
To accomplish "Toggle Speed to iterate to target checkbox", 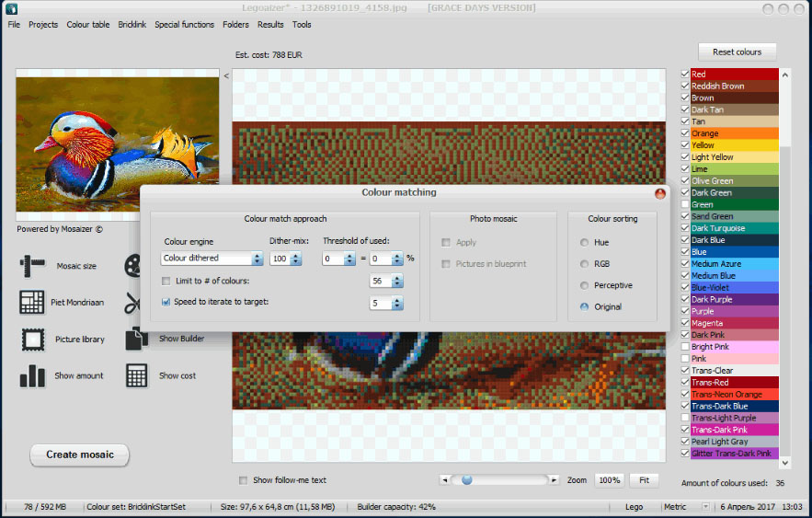I will pos(166,302).
